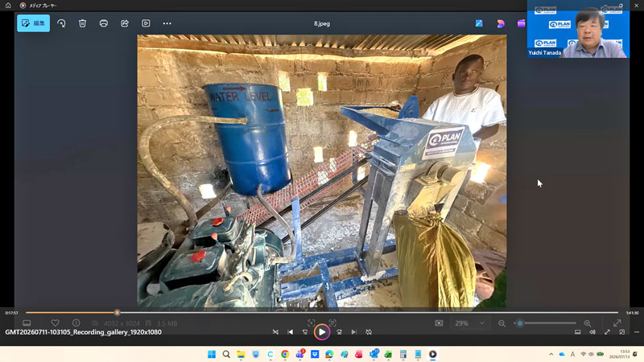The width and height of the screenshot is (644, 362).
Task: Show hidden system tray icons chevron
Action: click(x=551, y=354)
